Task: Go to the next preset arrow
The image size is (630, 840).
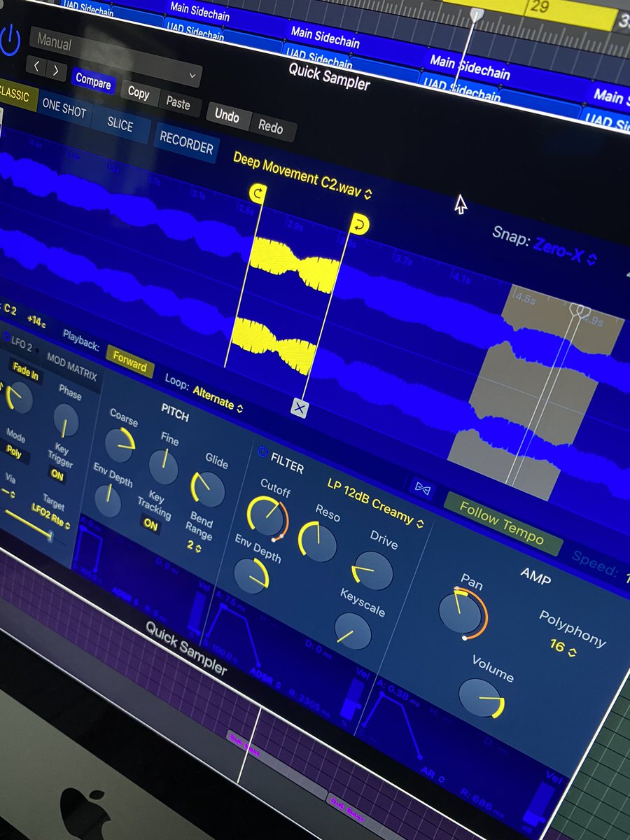Action: tap(55, 70)
